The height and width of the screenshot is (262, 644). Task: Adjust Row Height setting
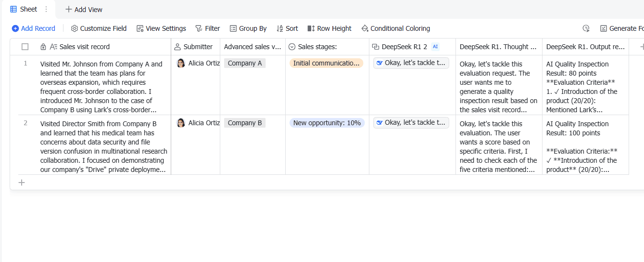click(x=329, y=28)
